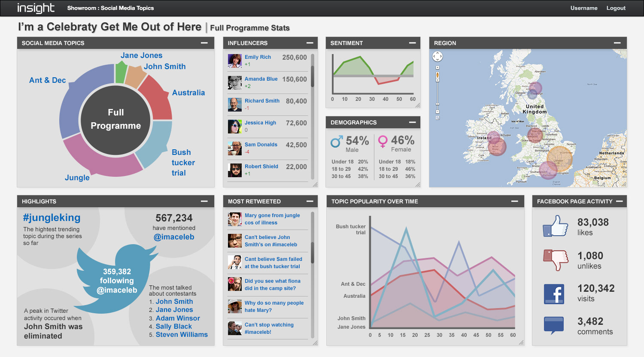This screenshot has width=644, height=357.
Task: Open Emily Rich's influencer profile
Action: tap(258, 57)
